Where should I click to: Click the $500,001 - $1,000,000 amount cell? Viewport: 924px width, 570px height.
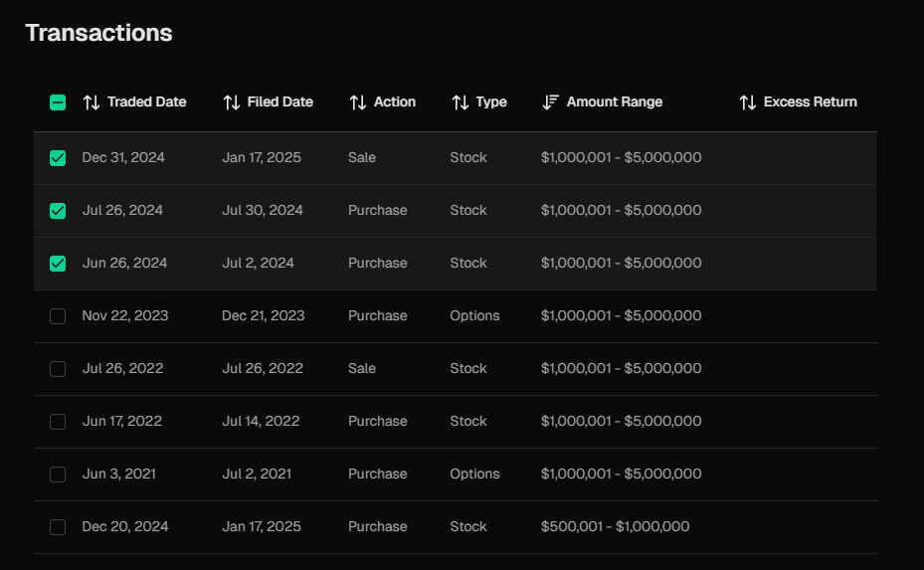pyautogui.click(x=615, y=527)
